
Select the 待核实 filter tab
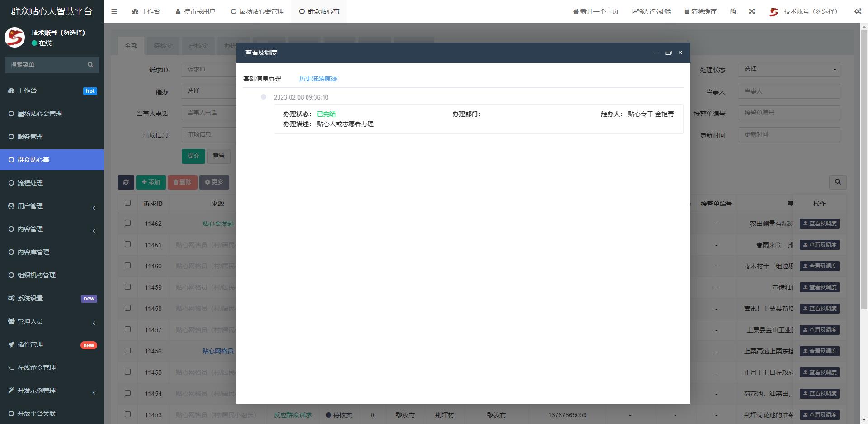(163, 46)
